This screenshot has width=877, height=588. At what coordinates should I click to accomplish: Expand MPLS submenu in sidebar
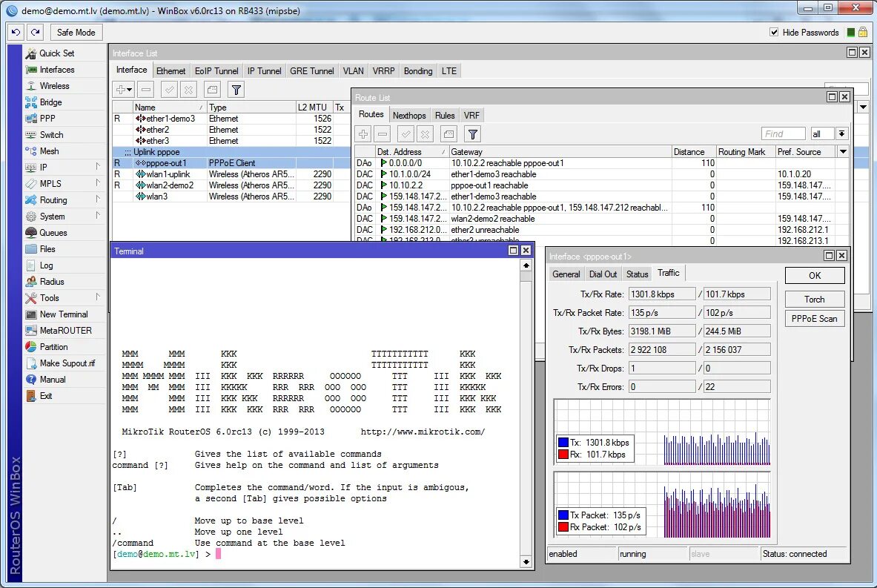click(98, 183)
